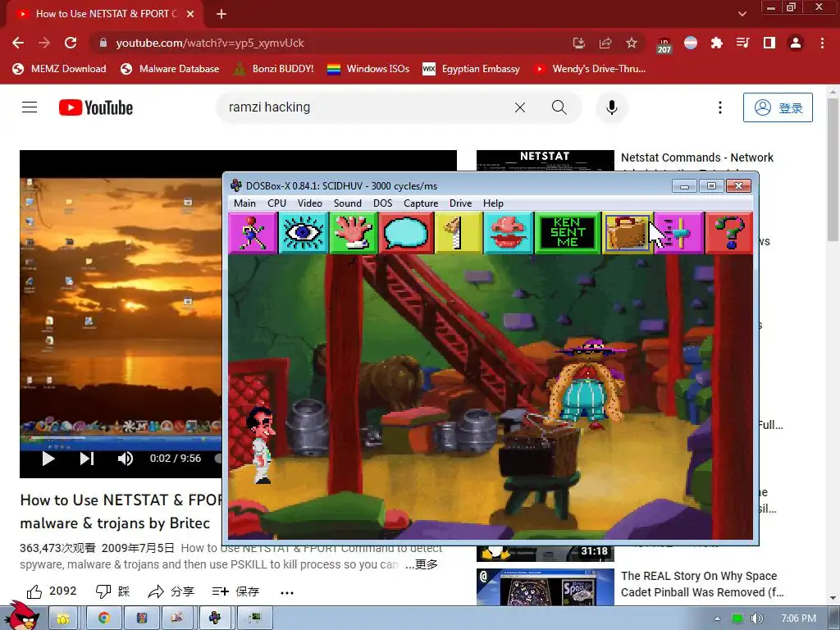Open the Windows ISOs bookmark

click(368, 69)
